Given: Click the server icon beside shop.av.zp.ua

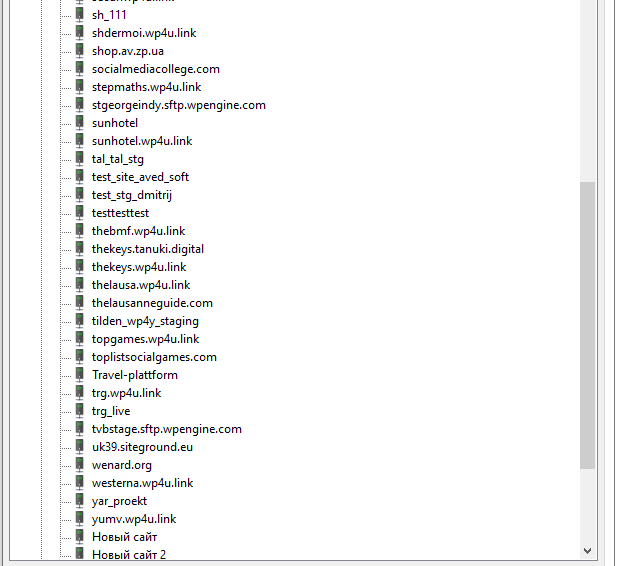Looking at the screenshot, I should [x=80, y=51].
